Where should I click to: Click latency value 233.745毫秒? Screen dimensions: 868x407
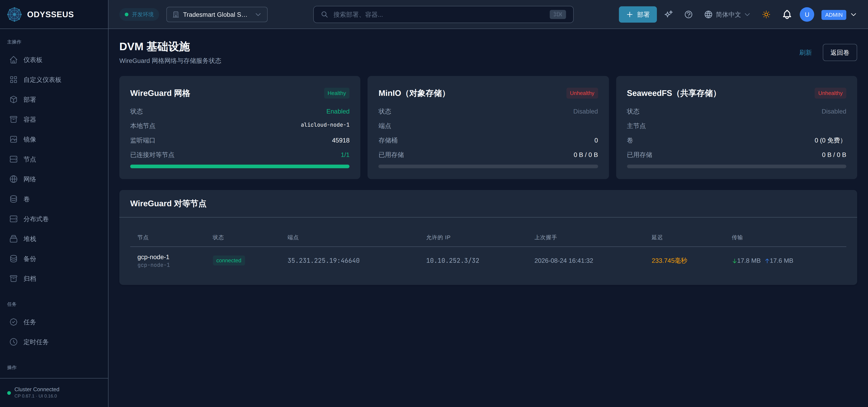tap(669, 260)
